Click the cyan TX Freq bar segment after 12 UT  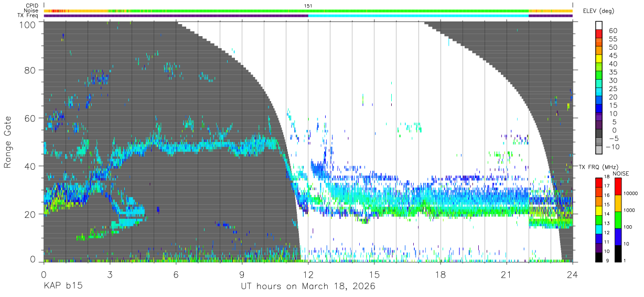click(418, 16)
